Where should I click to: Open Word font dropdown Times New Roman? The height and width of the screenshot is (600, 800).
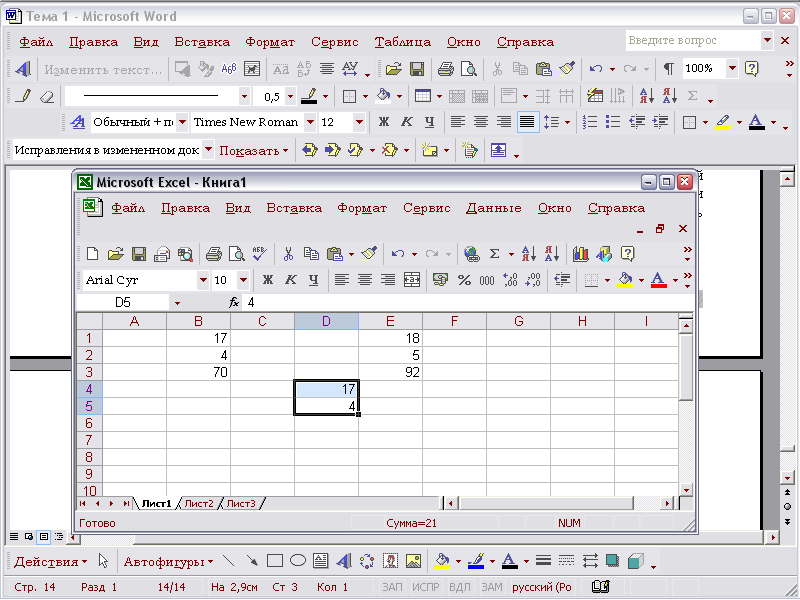pos(310,121)
